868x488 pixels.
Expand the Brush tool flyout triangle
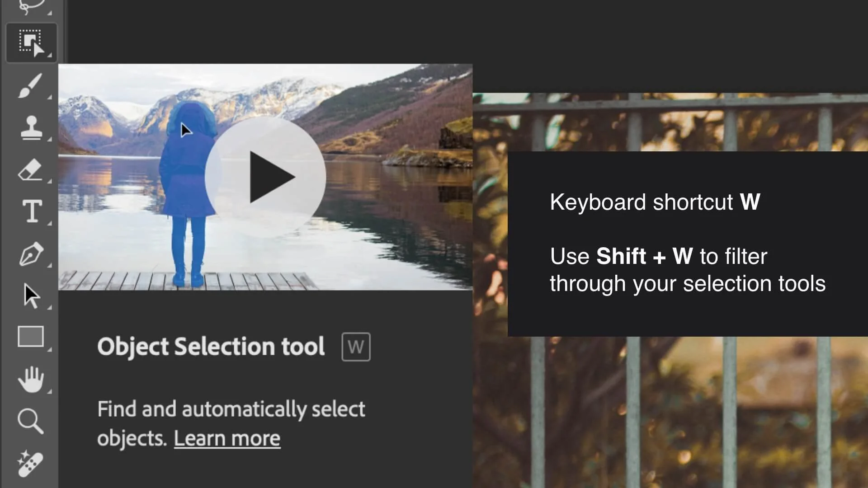49,97
